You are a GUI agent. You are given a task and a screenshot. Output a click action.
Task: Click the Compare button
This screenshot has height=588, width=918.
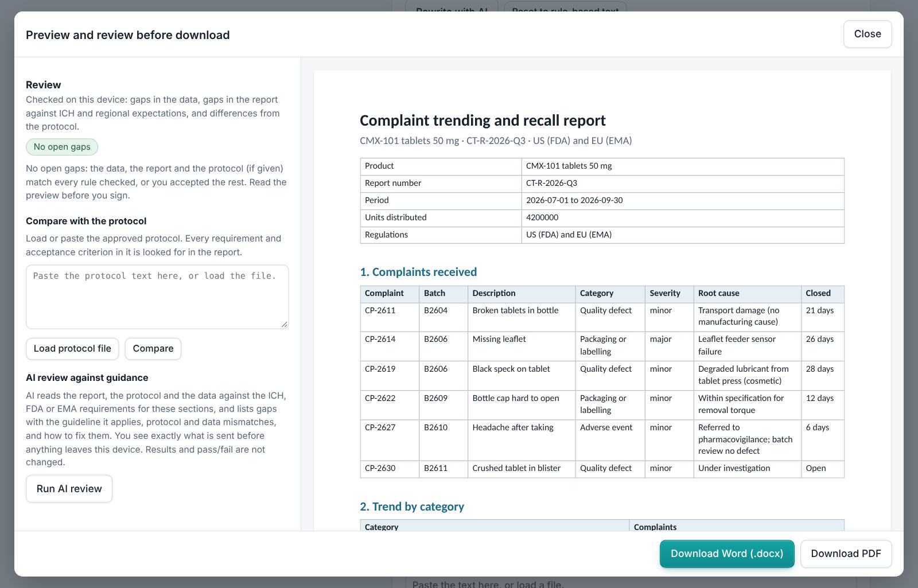tap(153, 349)
